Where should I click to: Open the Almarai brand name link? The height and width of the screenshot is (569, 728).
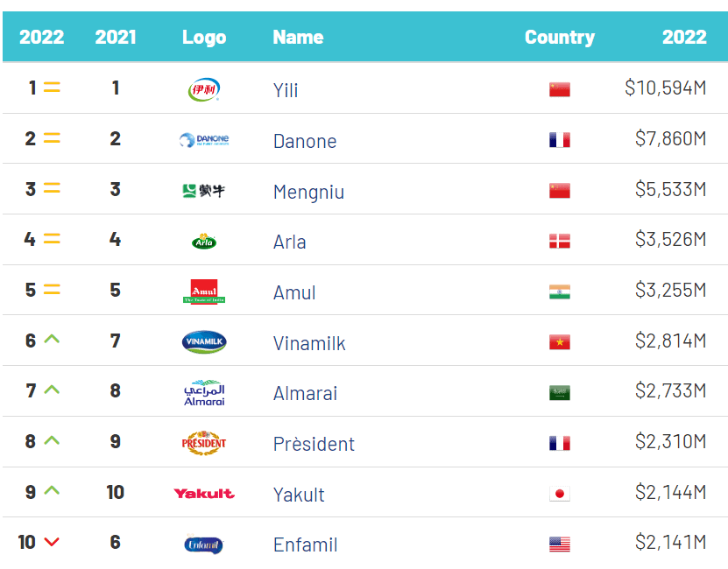pos(305,394)
